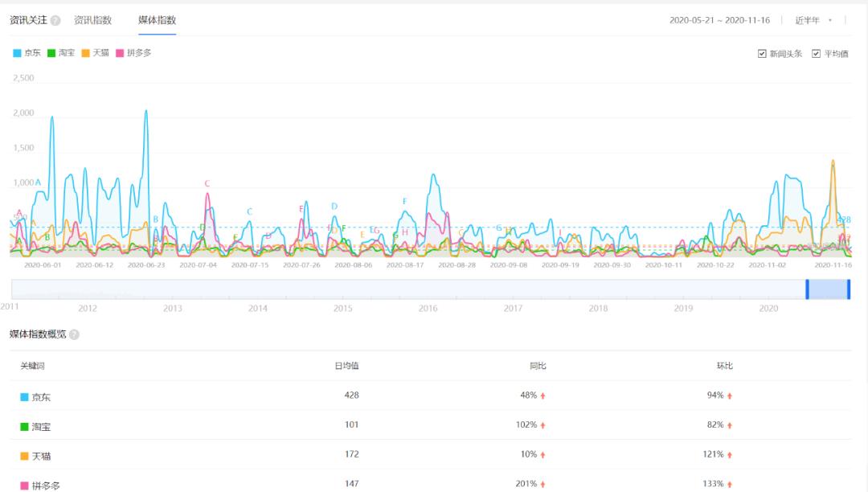Click the right handle of timeline range slider
868x492 pixels.
click(848, 289)
